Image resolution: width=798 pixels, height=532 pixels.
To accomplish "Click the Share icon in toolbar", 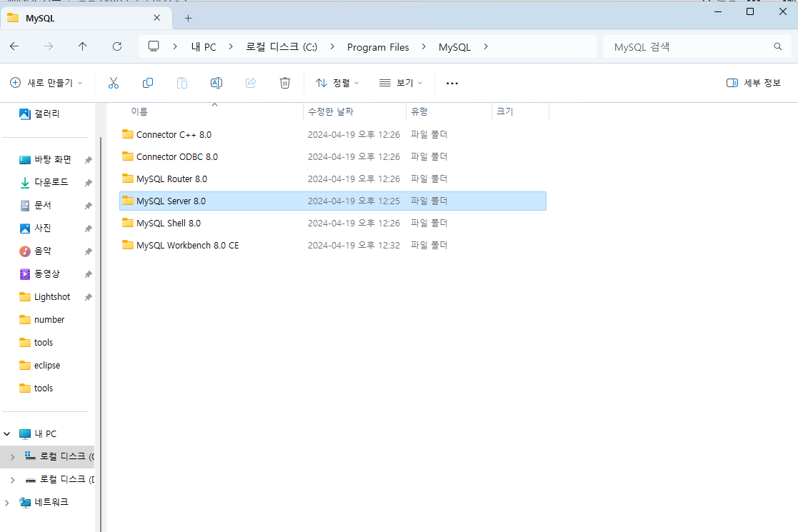I will 251,83.
